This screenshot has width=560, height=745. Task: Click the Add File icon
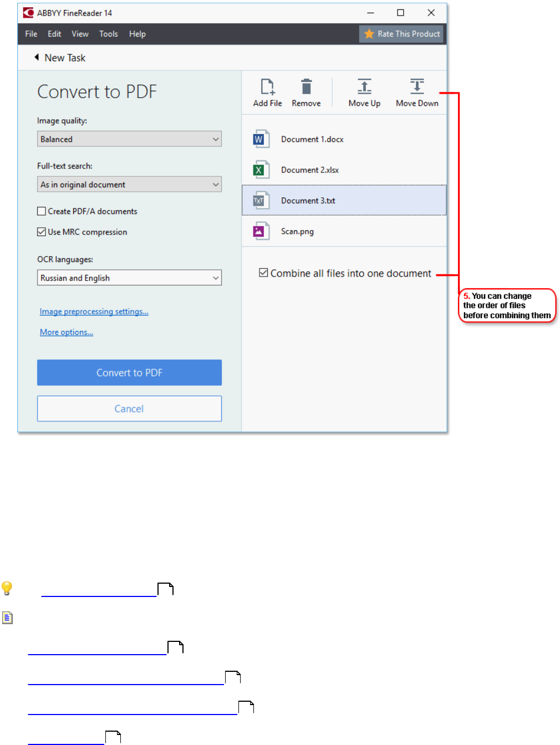point(268,87)
